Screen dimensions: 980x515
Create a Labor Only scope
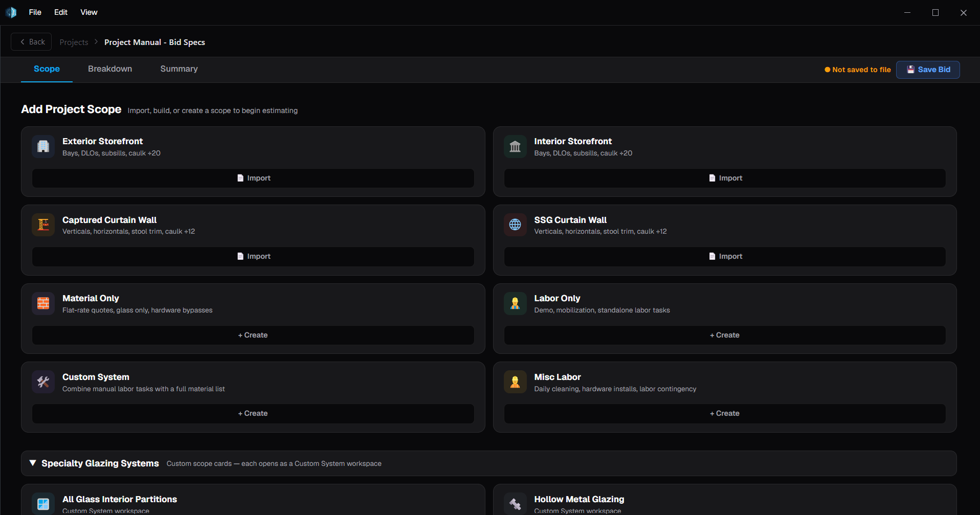pyautogui.click(x=725, y=335)
